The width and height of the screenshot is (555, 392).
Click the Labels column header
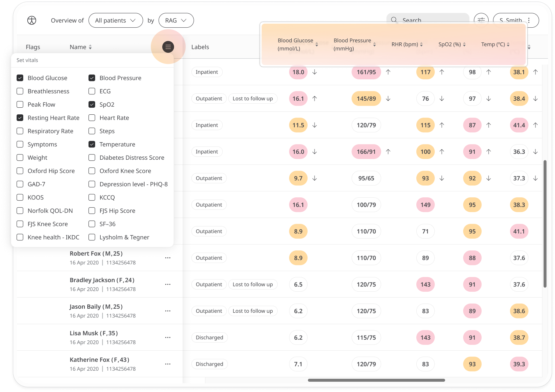click(200, 47)
